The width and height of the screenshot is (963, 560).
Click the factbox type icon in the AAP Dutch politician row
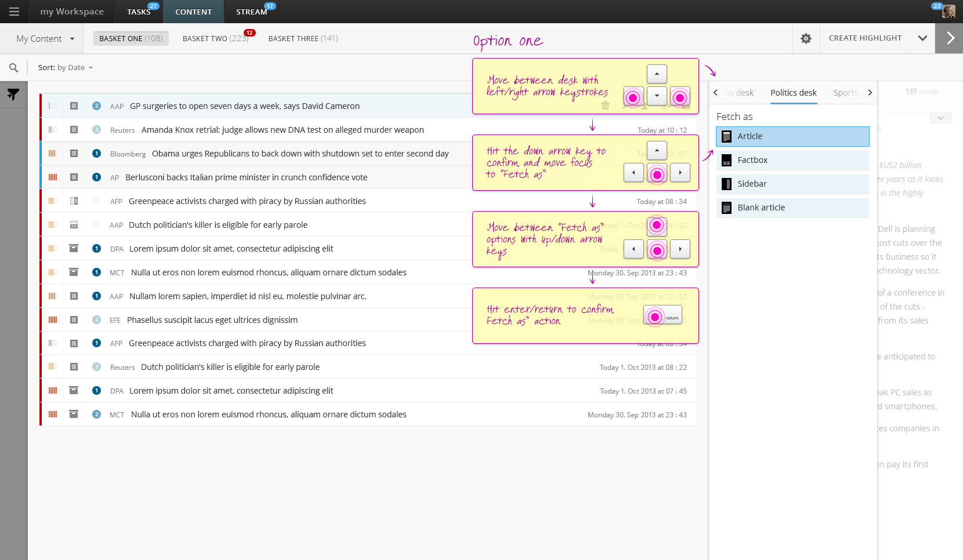(x=74, y=225)
